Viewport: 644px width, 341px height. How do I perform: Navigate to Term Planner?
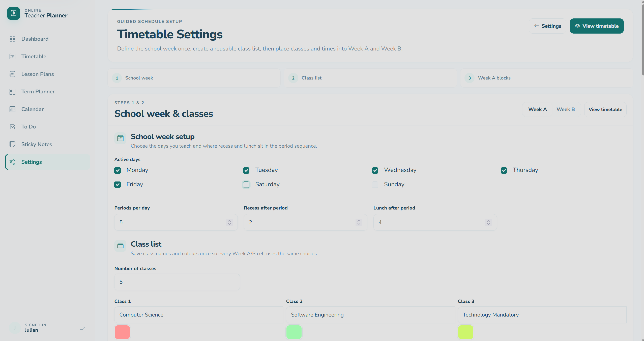click(x=48, y=92)
